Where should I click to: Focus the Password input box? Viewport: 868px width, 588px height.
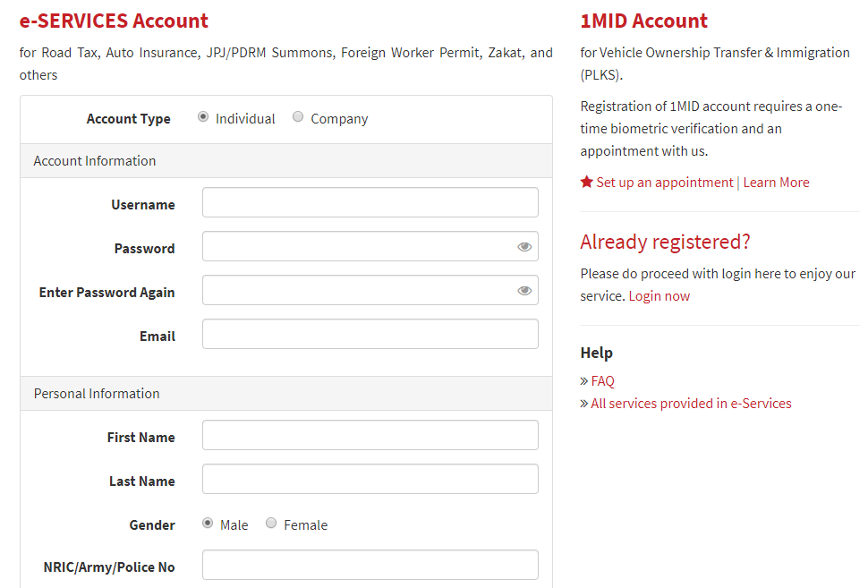[358, 246]
